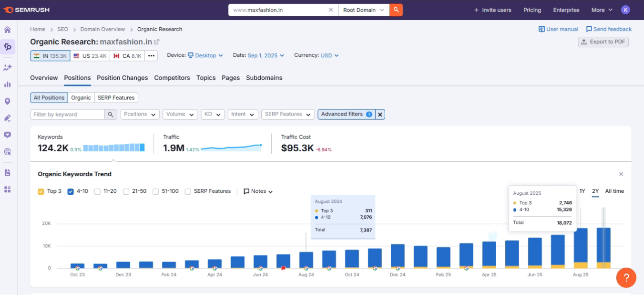The width and height of the screenshot is (644, 295).
Task: Clear the domain search field with X
Action: tap(331, 10)
